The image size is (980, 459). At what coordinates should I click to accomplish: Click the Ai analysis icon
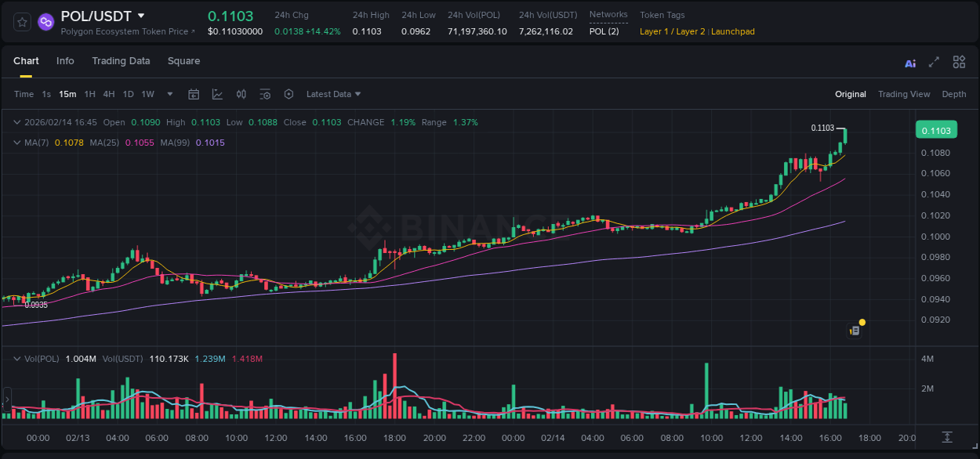909,61
